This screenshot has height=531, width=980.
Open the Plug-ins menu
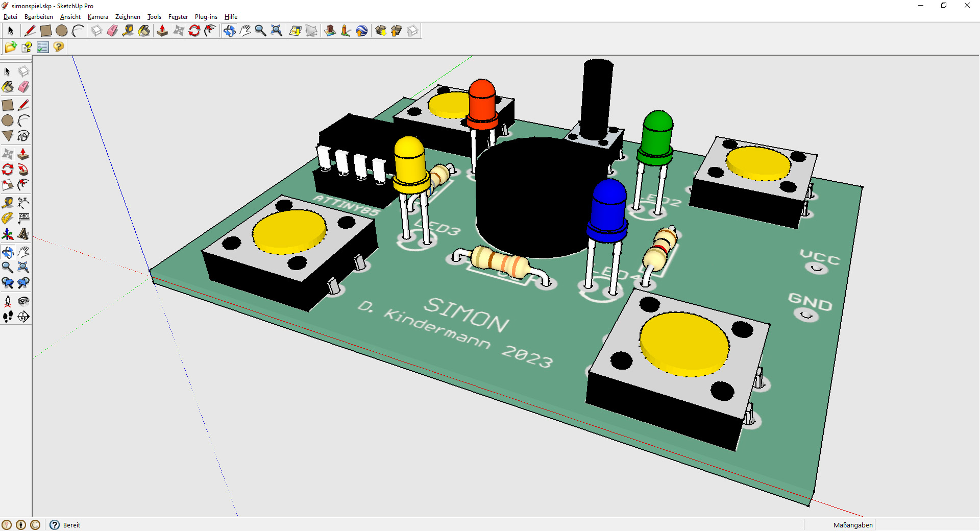click(206, 17)
